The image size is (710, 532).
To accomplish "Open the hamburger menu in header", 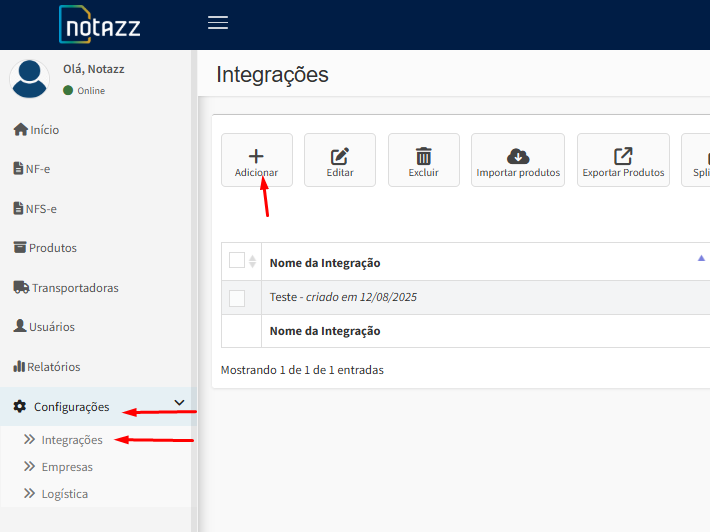I will point(218,23).
